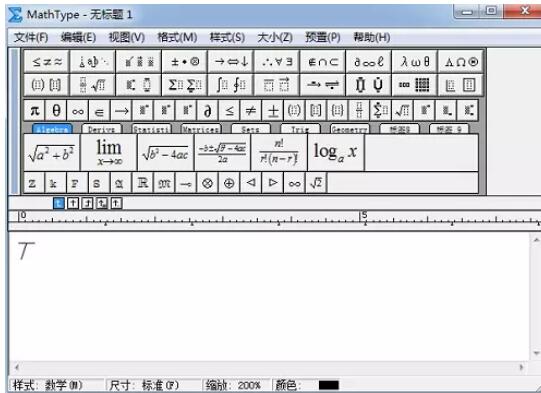Open the fence templates palette with parentheses and brackets

click(x=47, y=85)
